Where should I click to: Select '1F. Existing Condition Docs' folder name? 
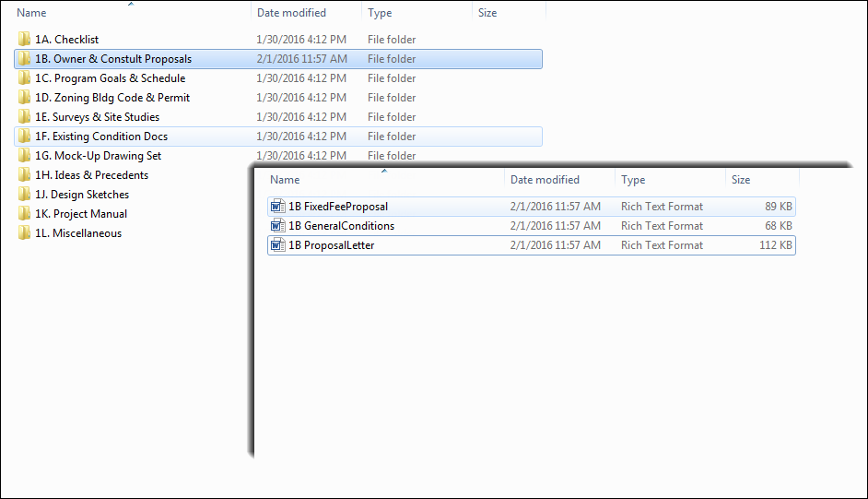(101, 137)
